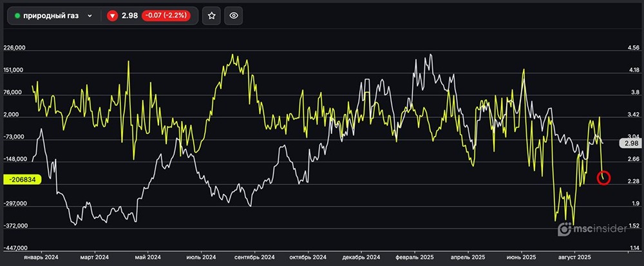
Task: Click the июнь 2025 axis label
Action: pos(521,258)
